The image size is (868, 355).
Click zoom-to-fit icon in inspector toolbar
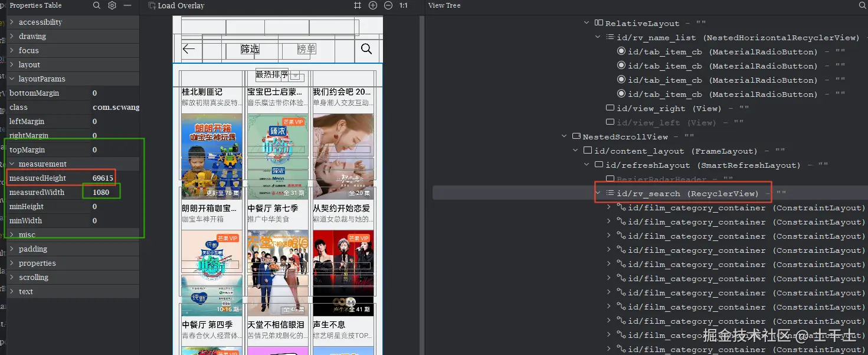pyautogui.click(x=357, y=5)
